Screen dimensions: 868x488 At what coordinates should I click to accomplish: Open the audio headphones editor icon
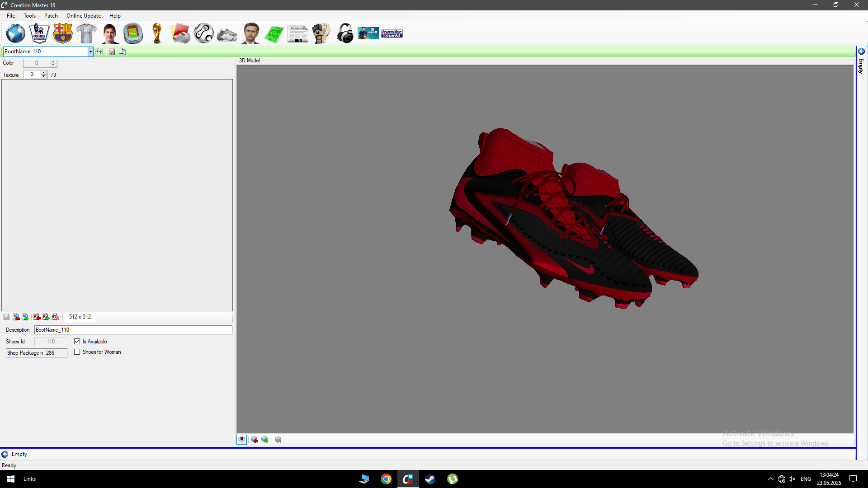pyautogui.click(x=345, y=33)
